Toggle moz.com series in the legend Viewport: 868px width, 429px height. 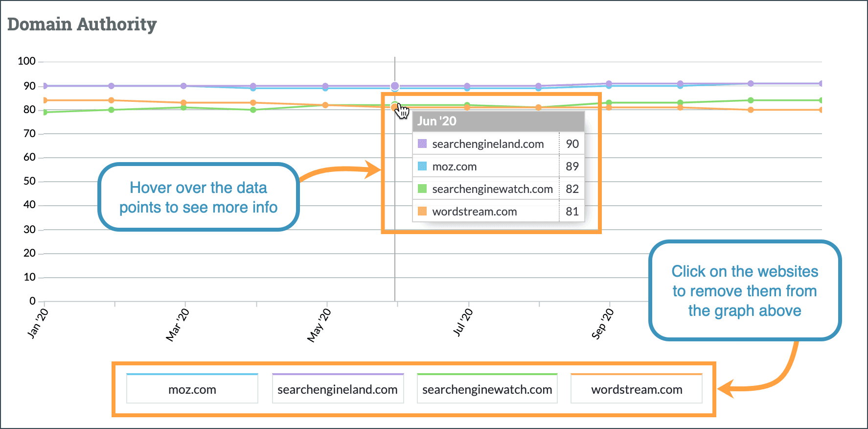(x=192, y=389)
